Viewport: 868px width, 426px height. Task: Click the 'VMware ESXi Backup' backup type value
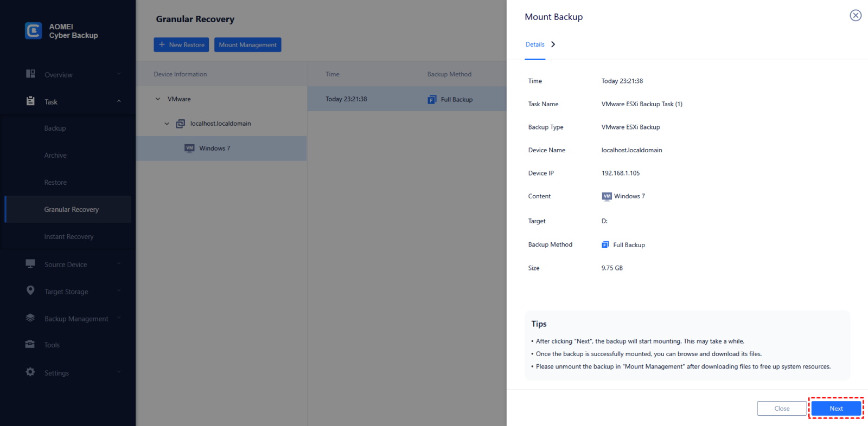[x=631, y=127]
